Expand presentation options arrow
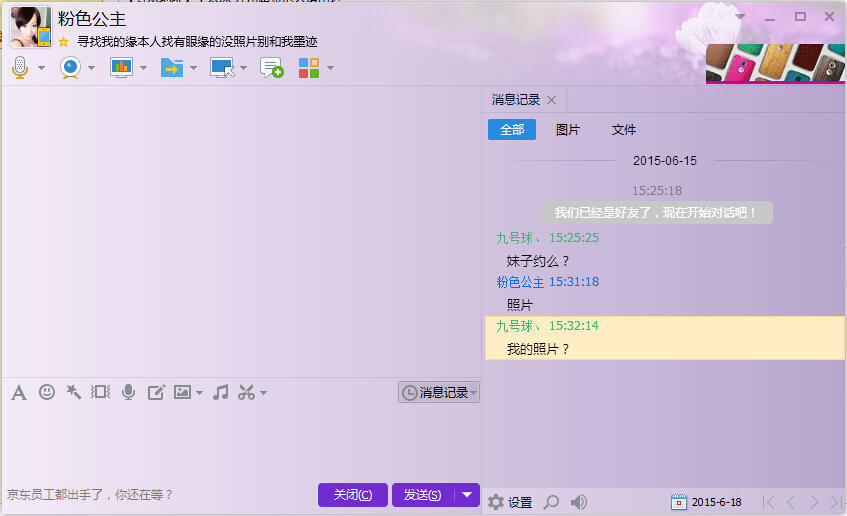847x516 pixels. (143, 68)
